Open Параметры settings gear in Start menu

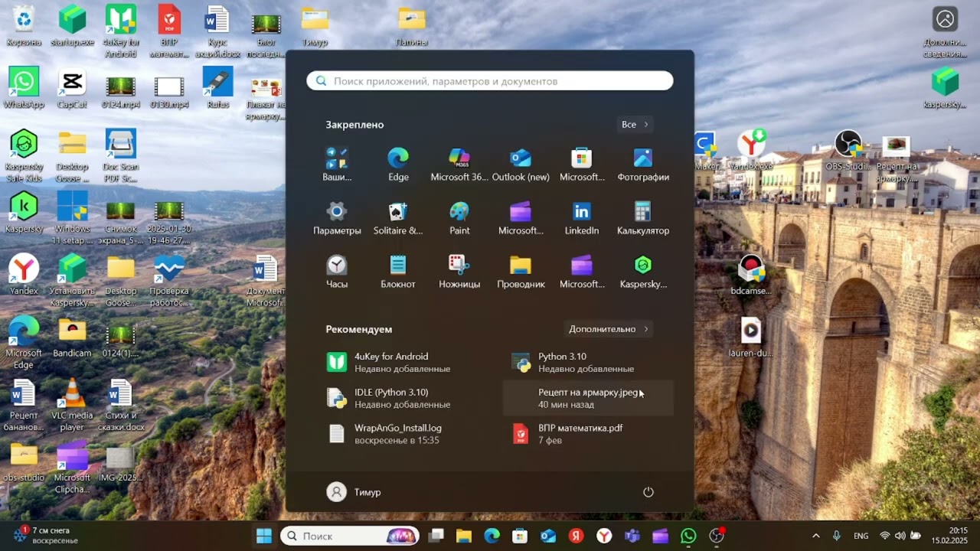click(x=337, y=217)
